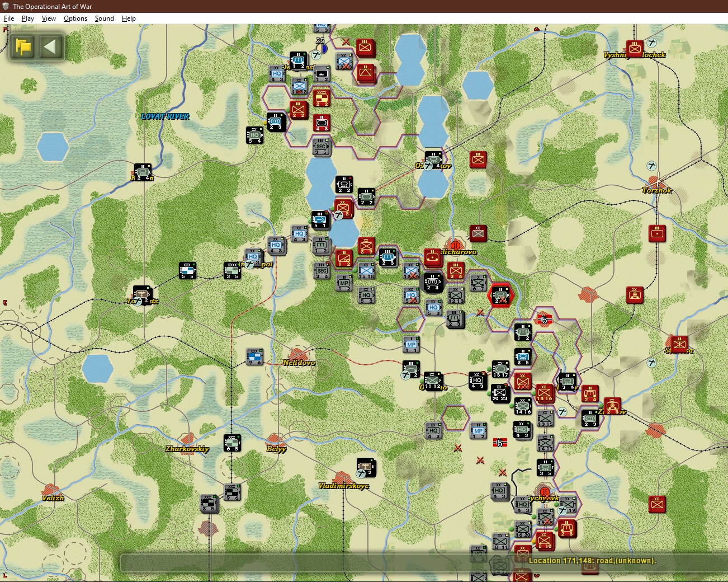Click the Torzhok town label
This screenshot has width=728, height=582.
point(657,190)
